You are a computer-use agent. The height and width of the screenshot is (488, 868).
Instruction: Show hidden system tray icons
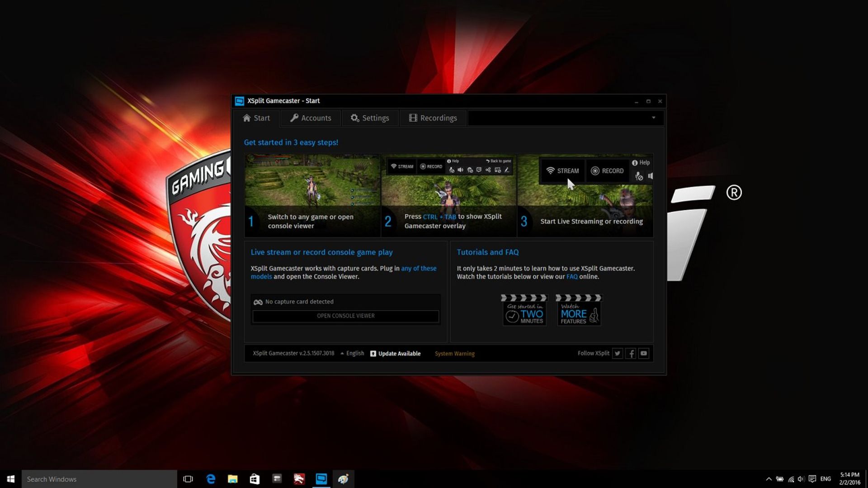769,479
